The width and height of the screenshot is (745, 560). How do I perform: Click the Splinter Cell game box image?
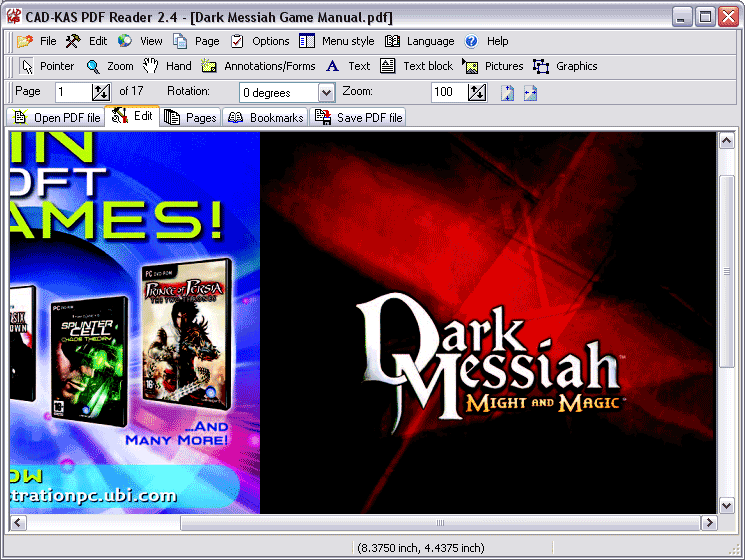pyautogui.click(x=89, y=361)
